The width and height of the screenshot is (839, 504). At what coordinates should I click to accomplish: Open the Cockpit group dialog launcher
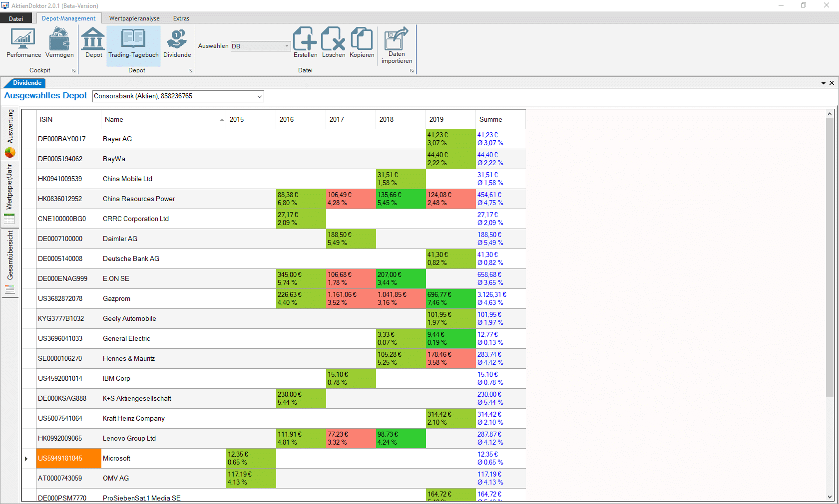[73, 71]
